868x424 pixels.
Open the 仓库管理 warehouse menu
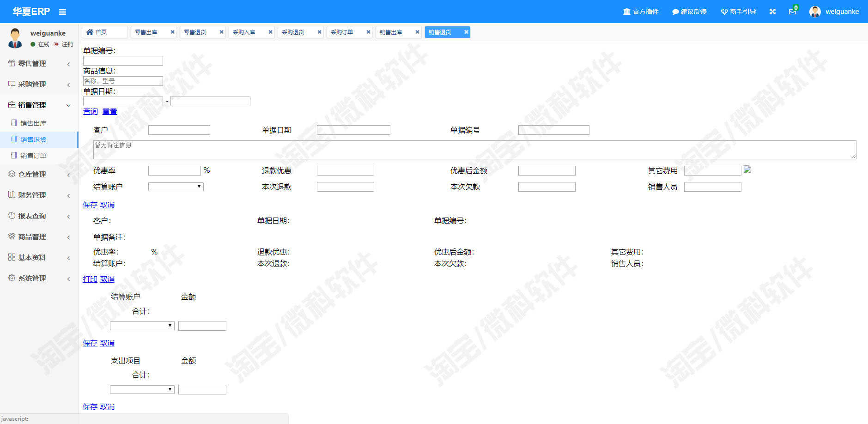click(x=39, y=174)
